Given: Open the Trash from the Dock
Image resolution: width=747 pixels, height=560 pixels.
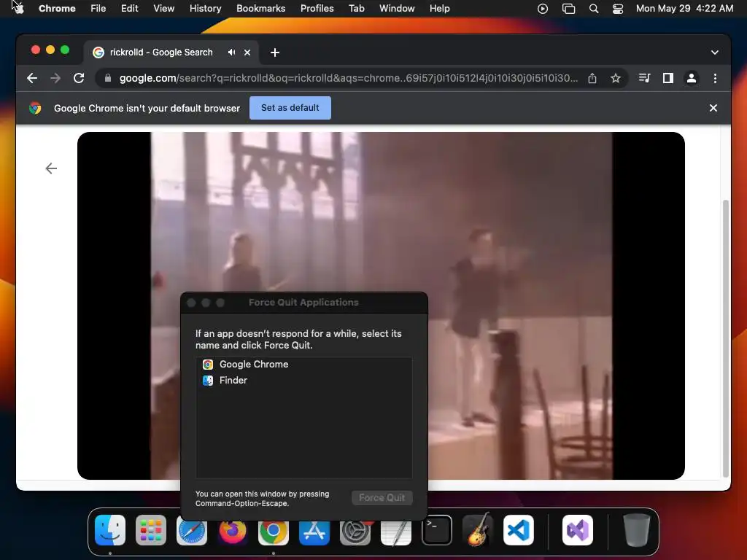Looking at the screenshot, I should click(x=636, y=531).
